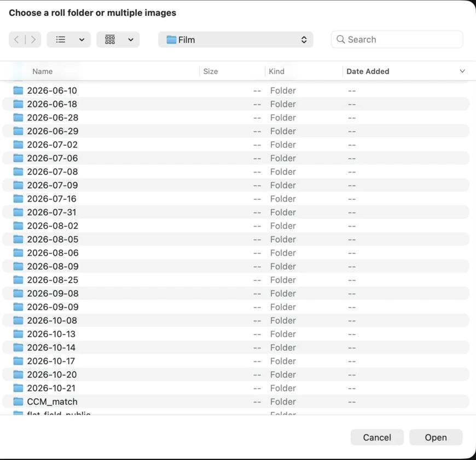Click the search magnifying glass icon

[341, 39]
